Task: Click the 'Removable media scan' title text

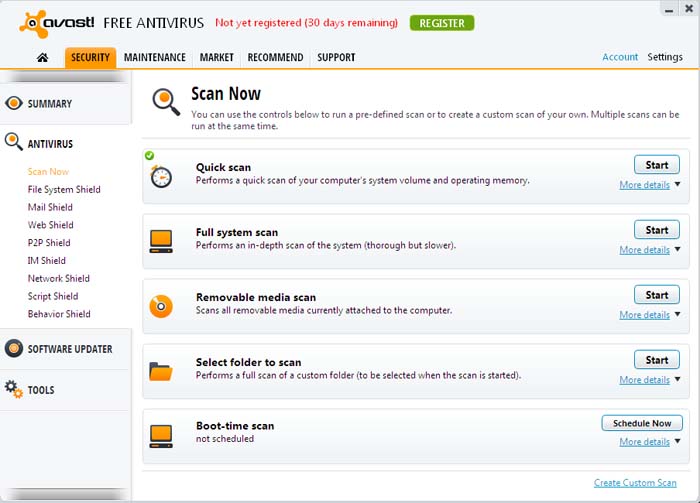Action: 256,297
